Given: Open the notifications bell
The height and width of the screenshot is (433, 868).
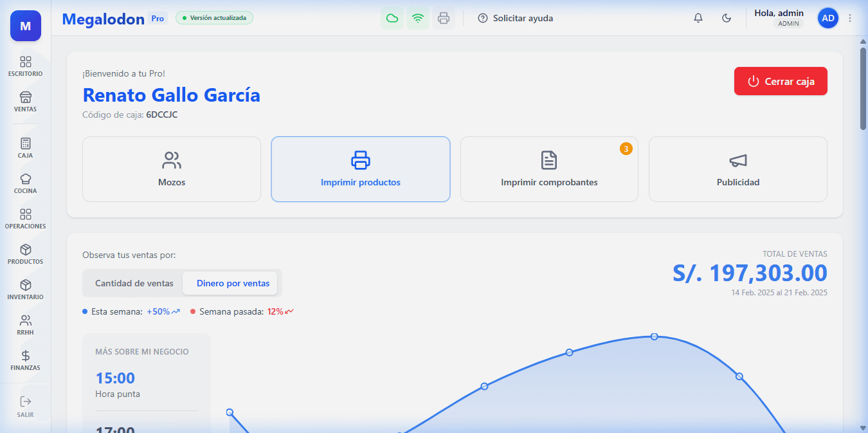Looking at the screenshot, I should [698, 18].
